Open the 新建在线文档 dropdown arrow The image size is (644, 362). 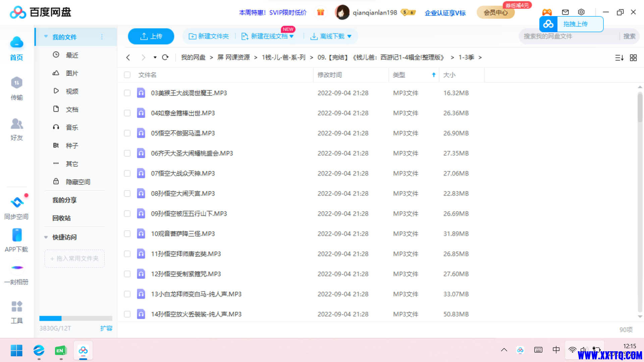291,36
